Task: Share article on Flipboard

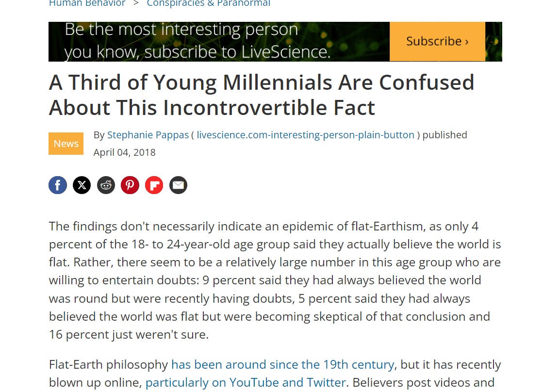Action: click(x=154, y=185)
